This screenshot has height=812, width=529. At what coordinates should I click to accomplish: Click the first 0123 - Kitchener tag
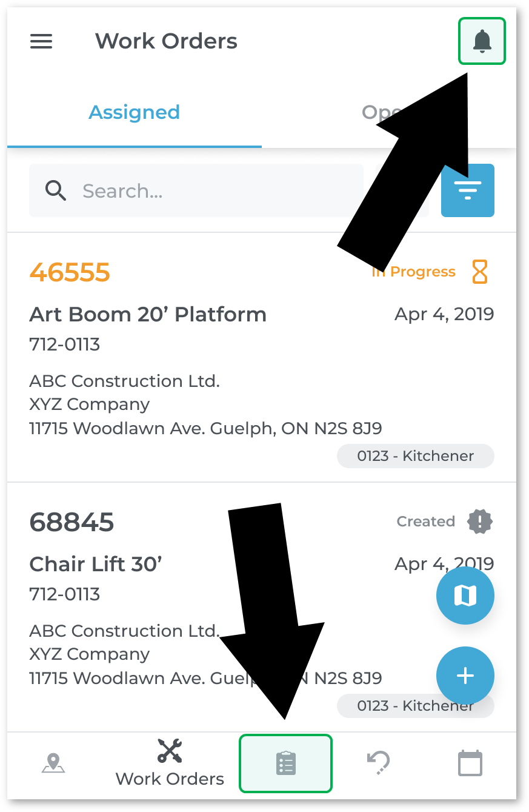[x=416, y=456]
